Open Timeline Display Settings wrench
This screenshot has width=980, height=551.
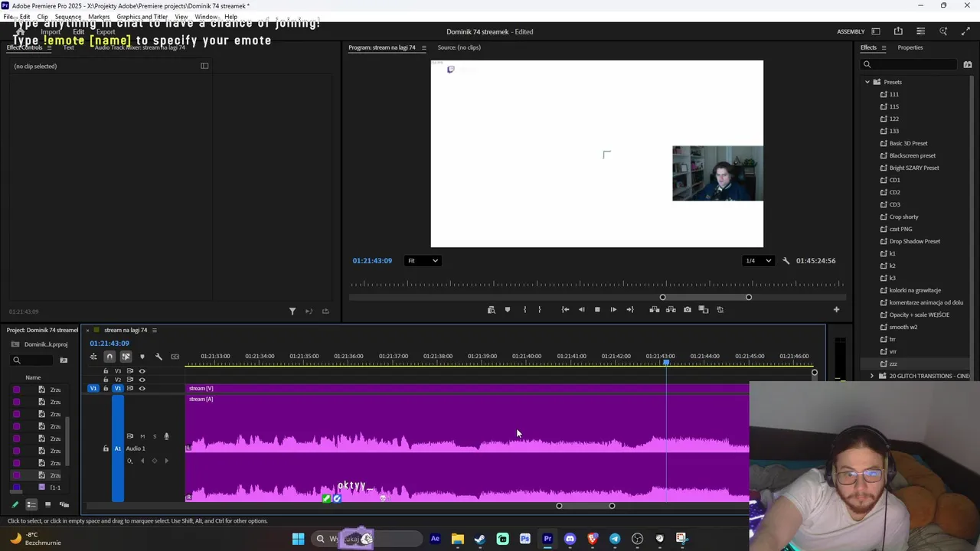158,357
